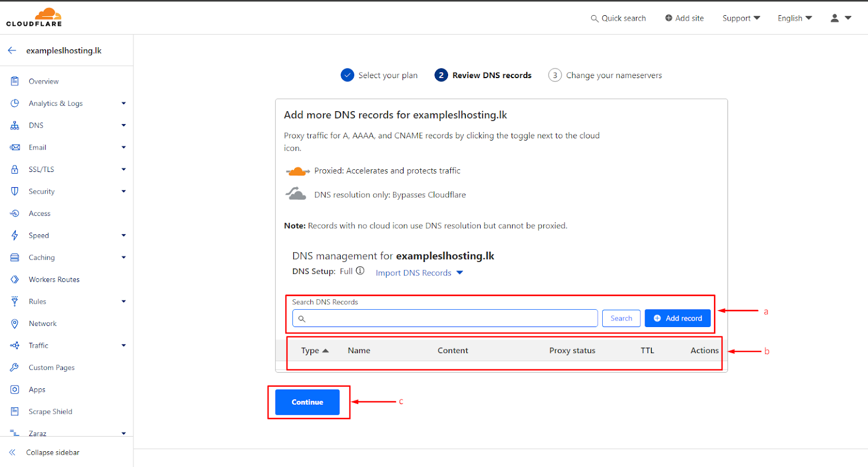Sort records by the Type column

315,350
